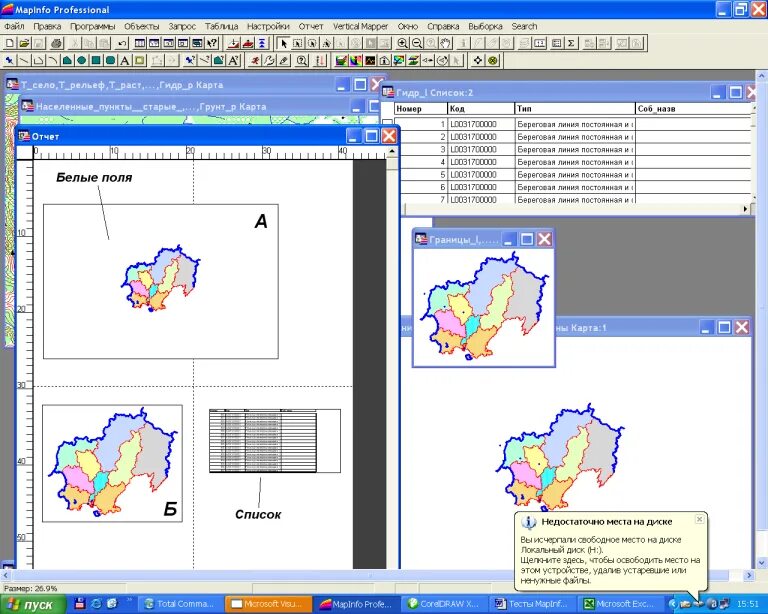768x614 pixels.
Task: Click the Run MapBasic program icon
Action: (254, 61)
